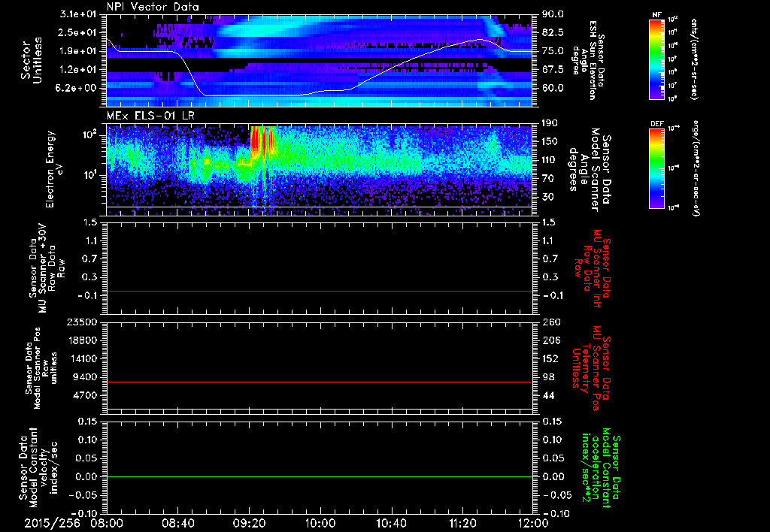Click the DEF label above the color bar
770x532 pixels.
point(656,124)
